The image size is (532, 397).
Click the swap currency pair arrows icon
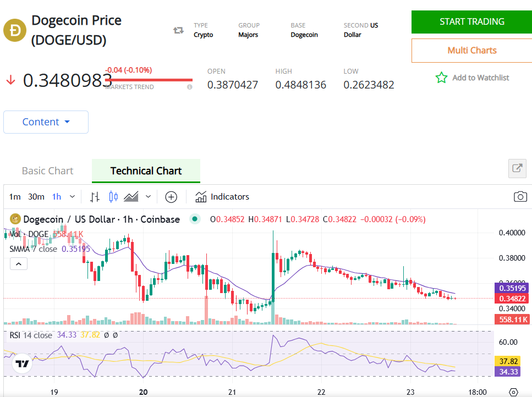(178, 30)
